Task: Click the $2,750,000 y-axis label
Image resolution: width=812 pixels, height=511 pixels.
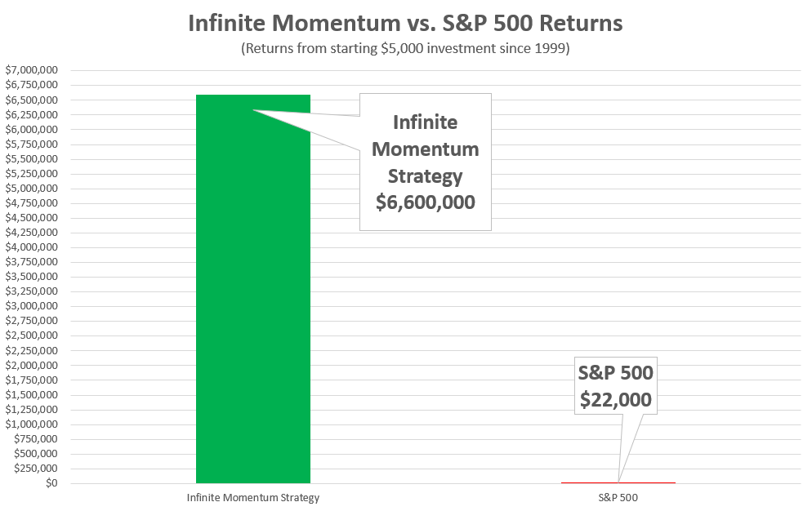Action: point(32,321)
